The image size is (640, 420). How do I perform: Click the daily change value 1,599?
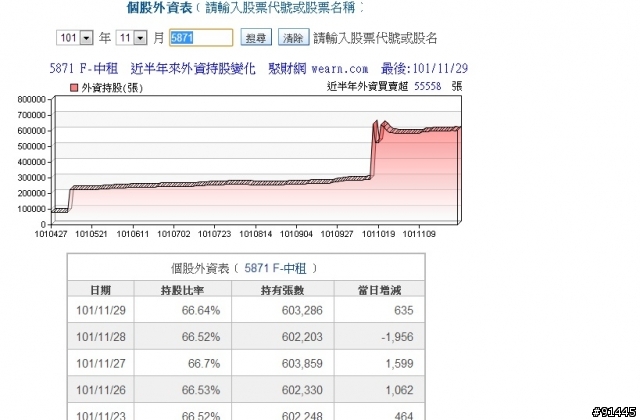coord(400,363)
